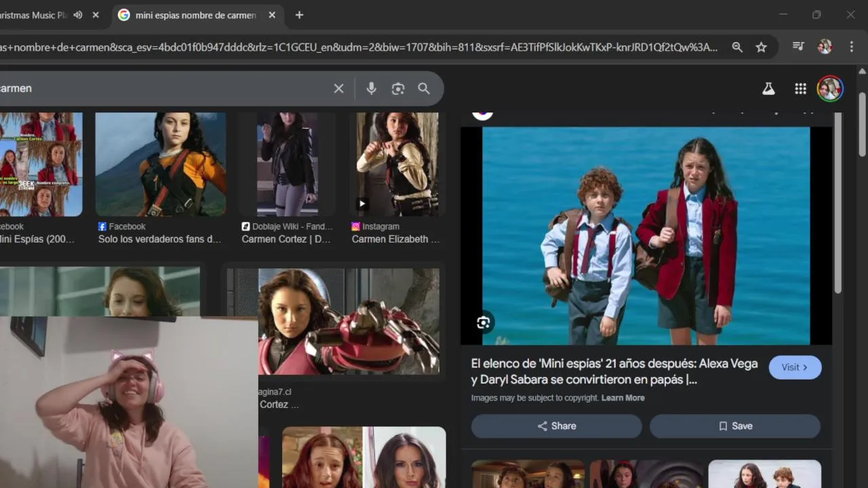The image size is (868, 488).
Task: Click the Share button
Action: [557, 426]
